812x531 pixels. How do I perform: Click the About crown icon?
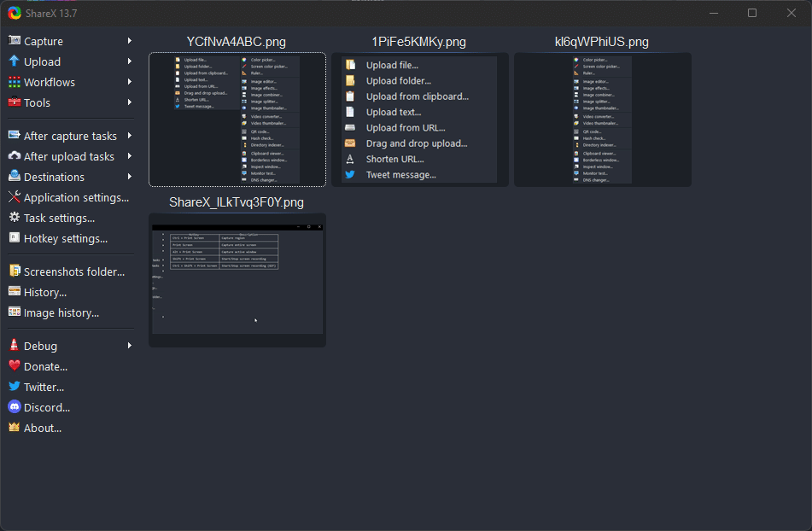tap(15, 427)
